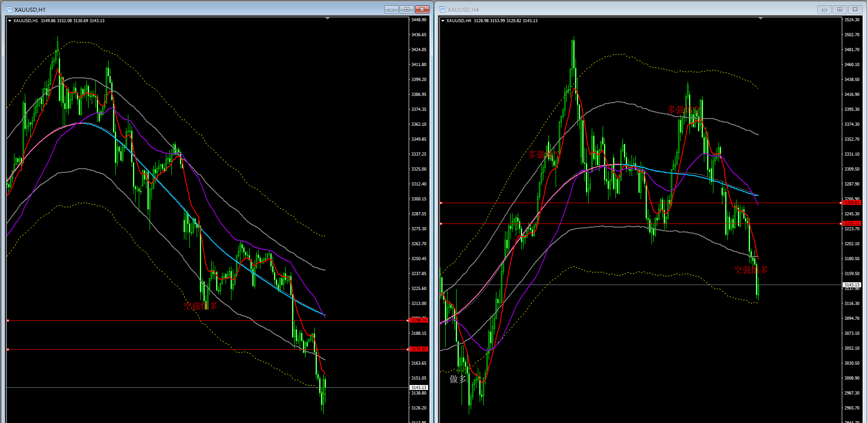Image resolution: width=868 pixels, height=423 pixels.
Task: Open the symbol dropdown triangle beside XAUUSD,H1 header
Action: 9,20
